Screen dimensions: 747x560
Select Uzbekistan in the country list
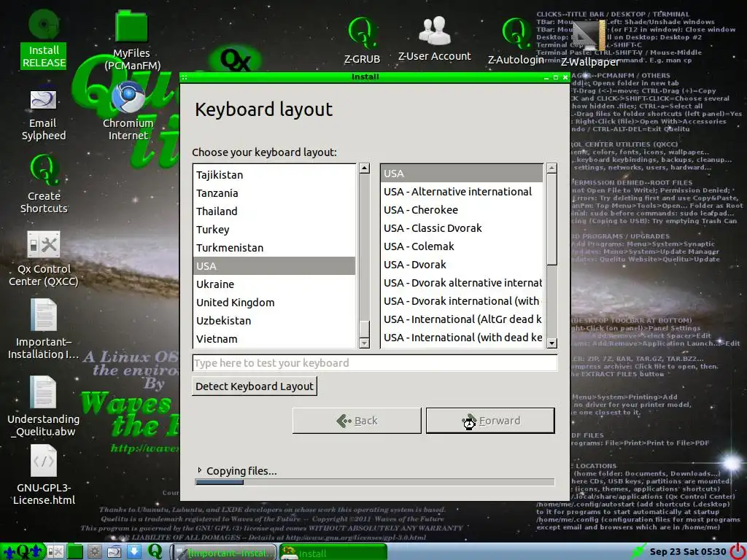click(274, 321)
